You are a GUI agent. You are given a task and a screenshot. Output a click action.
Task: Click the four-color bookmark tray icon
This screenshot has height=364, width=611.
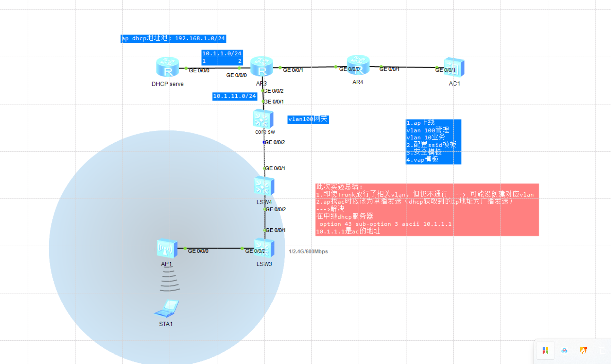point(545,350)
